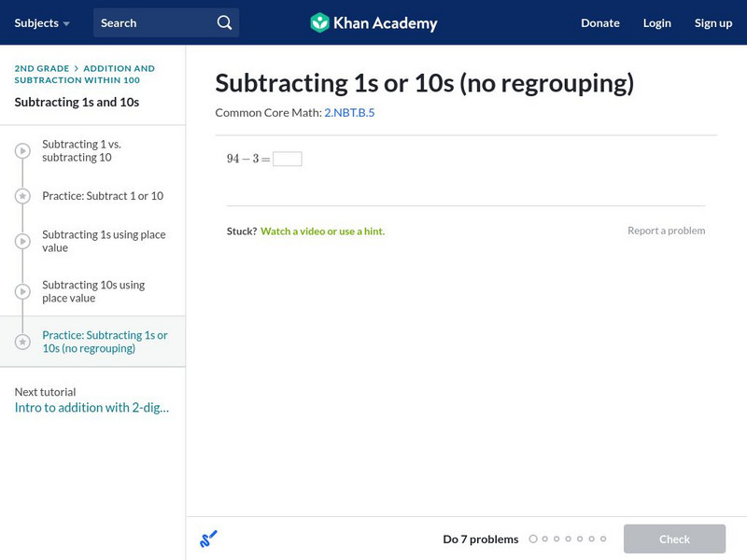Go to 2nd Grade breadcrumb

pyautogui.click(x=42, y=68)
